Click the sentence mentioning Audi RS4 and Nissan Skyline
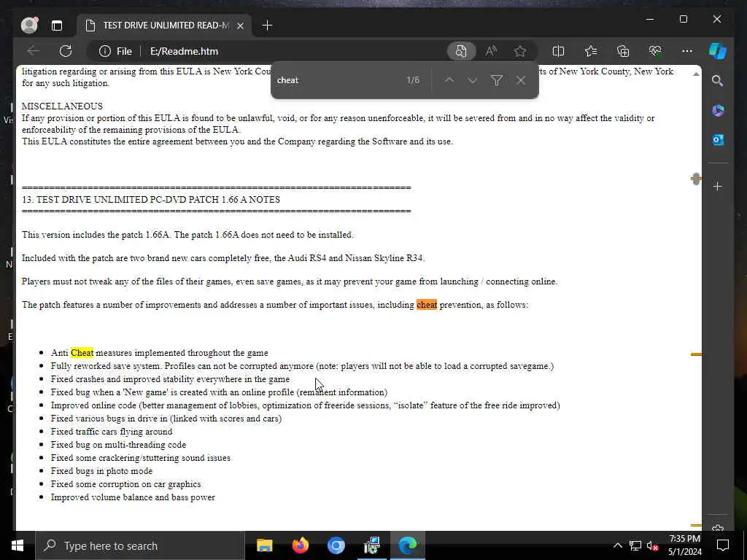The height and width of the screenshot is (560, 747). (x=223, y=258)
